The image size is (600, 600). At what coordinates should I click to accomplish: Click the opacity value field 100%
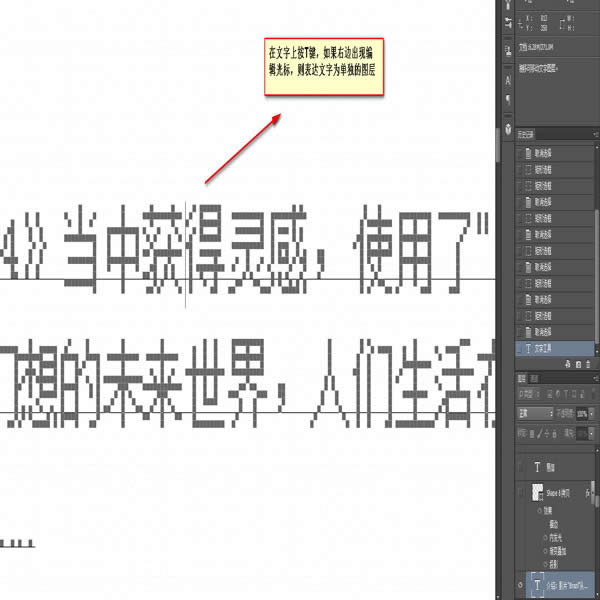point(582,414)
